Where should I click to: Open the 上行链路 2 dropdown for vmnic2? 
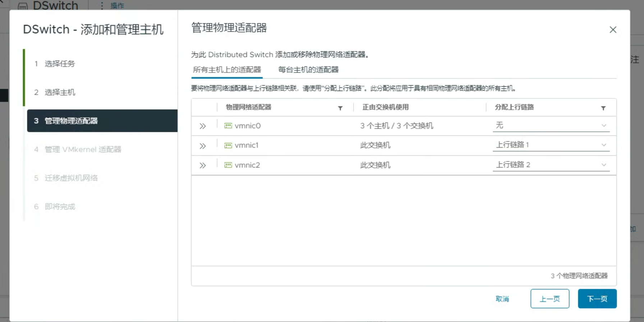tap(551, 165)
